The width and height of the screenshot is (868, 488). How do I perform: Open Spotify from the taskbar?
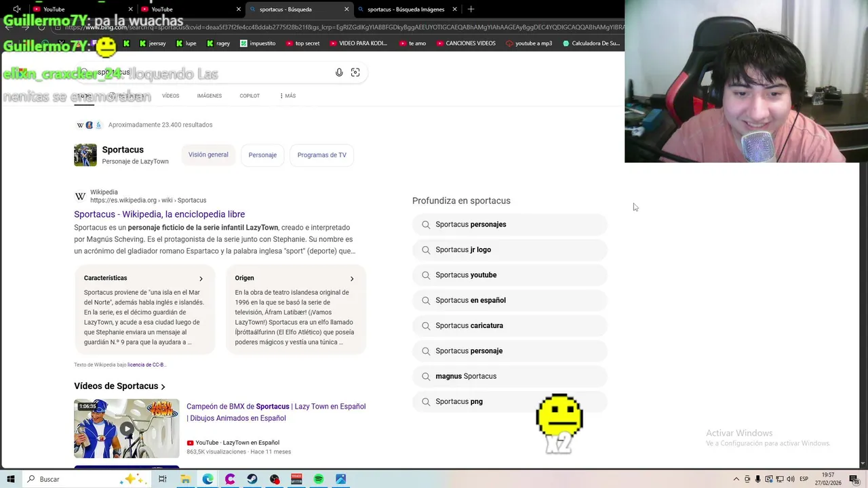[319, 479]
